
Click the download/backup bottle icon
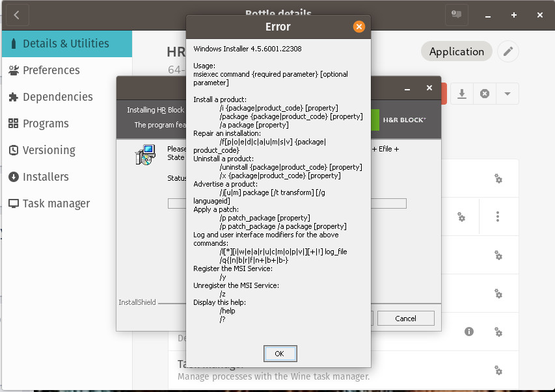tap(462, 94)
